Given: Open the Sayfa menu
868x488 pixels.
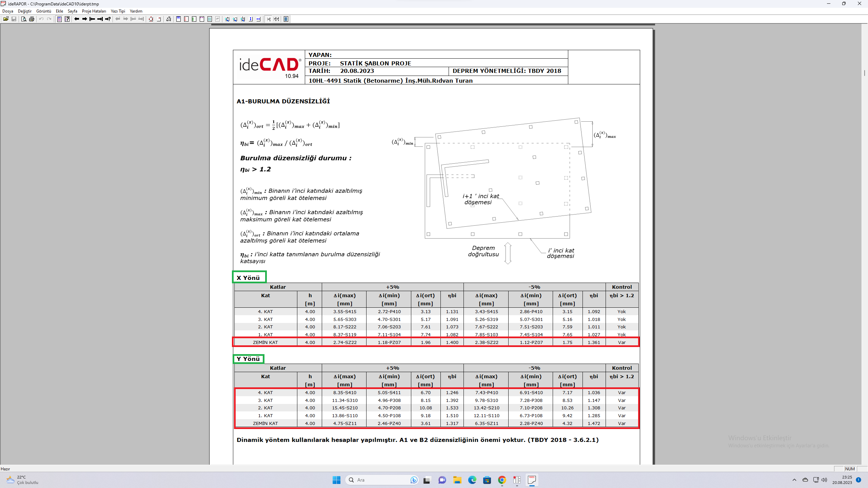Looking at the screenshot, I should 72,11.
